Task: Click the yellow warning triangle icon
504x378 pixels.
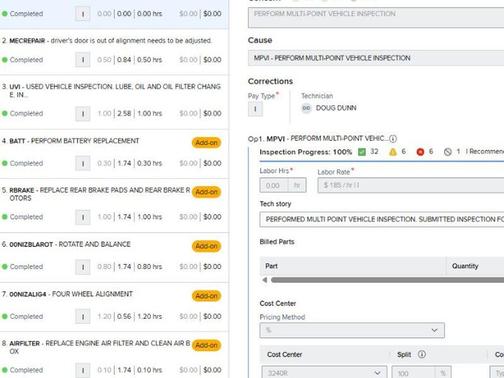Action: point(393,152)
